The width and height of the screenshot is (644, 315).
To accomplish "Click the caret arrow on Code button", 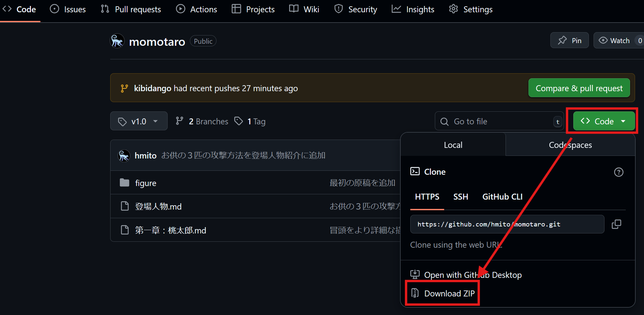I will [623, 121].
